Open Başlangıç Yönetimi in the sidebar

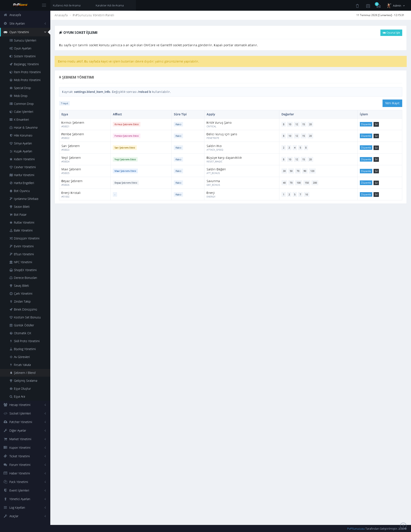[x=25, y=64]
